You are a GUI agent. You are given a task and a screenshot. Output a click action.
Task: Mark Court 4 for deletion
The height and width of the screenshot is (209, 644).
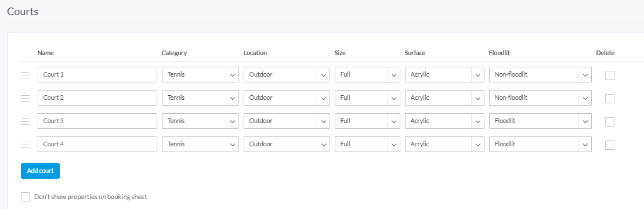click(x=610, y=145)
